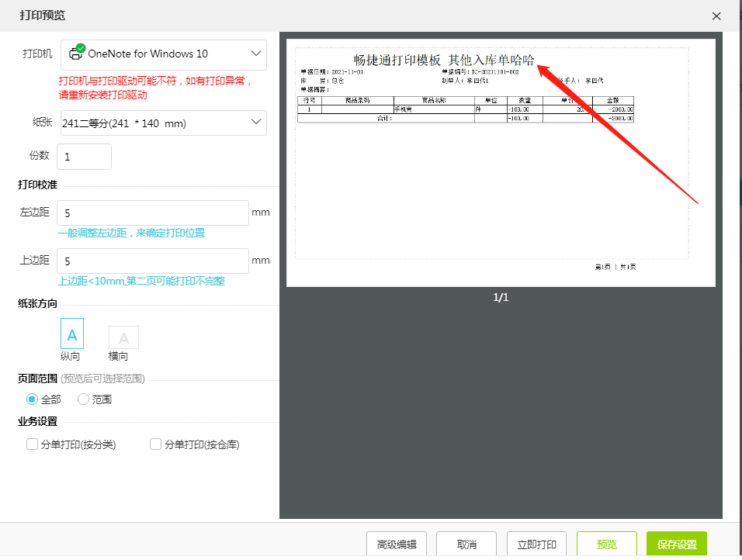Select landscape orientation icon 横向
The width and height of the screenshot is (742, 560).
123,337
